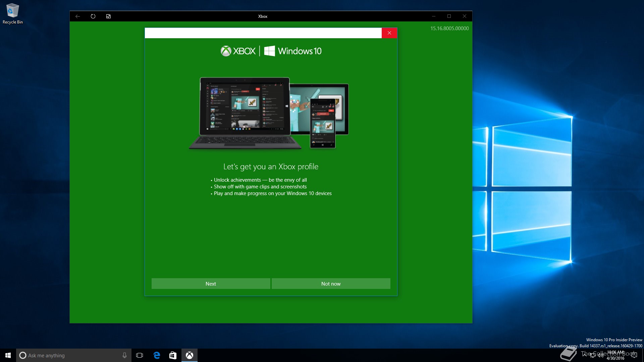644x362 pixels.
Task: Click the Cortana 'Ask me anything' search box
Action: coord(73,355)
